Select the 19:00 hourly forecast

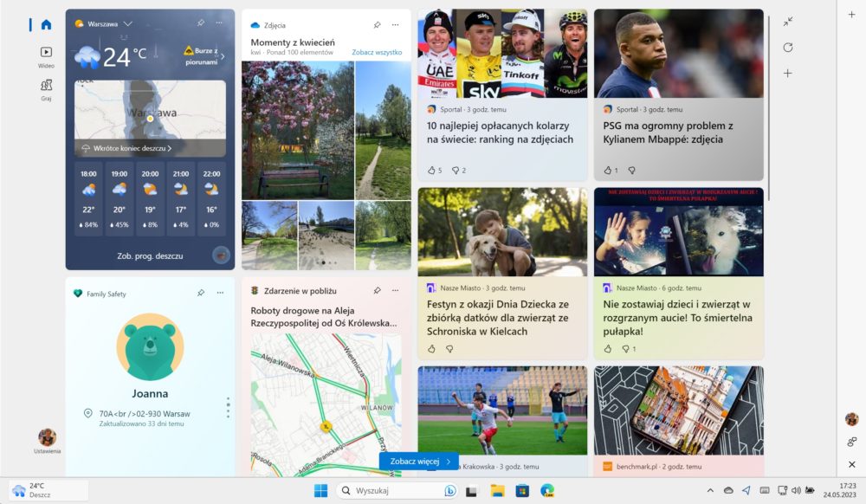(120, 199)
